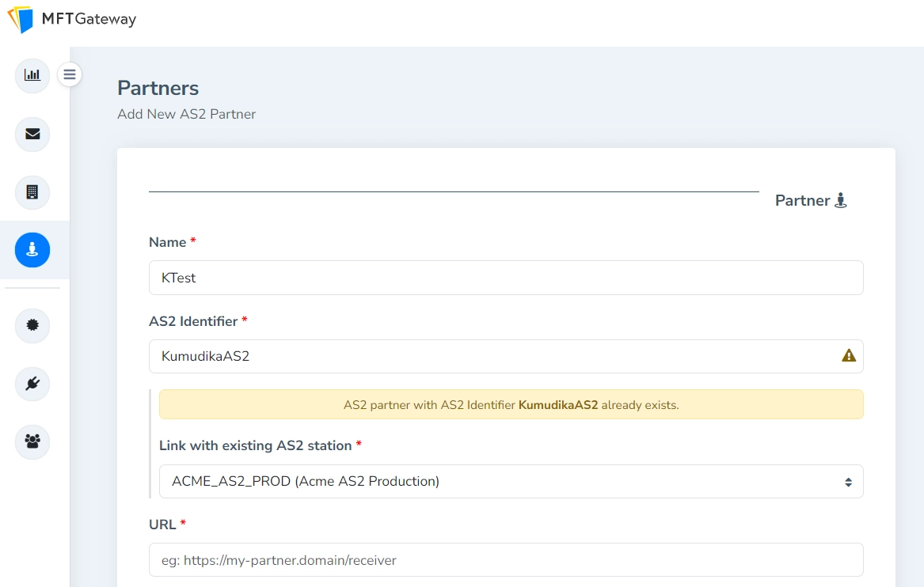Open Certificates via the seal icon
The width and height of the screenshot is (924, 587).
[32, 325]
